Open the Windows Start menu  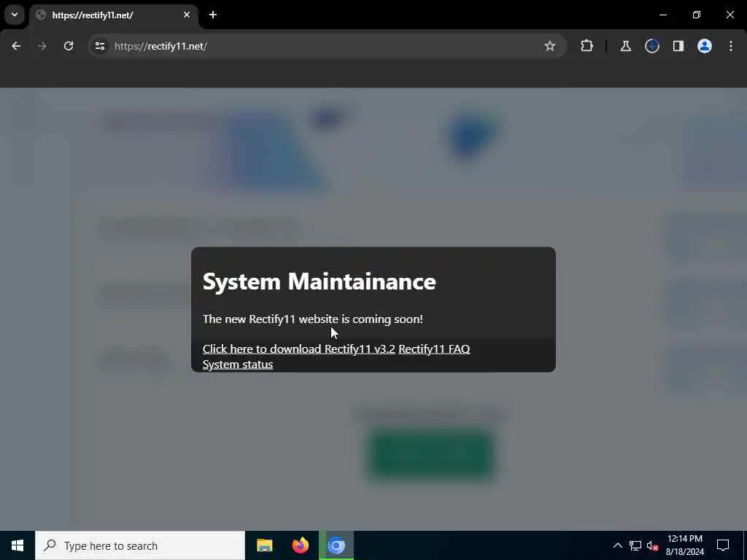(18, 545)
